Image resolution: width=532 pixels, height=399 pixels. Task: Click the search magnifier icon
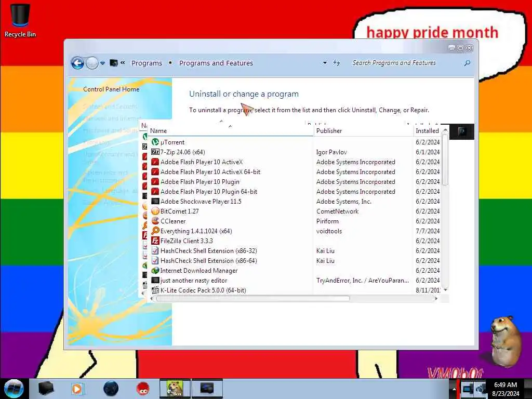(x=467, y=63)
